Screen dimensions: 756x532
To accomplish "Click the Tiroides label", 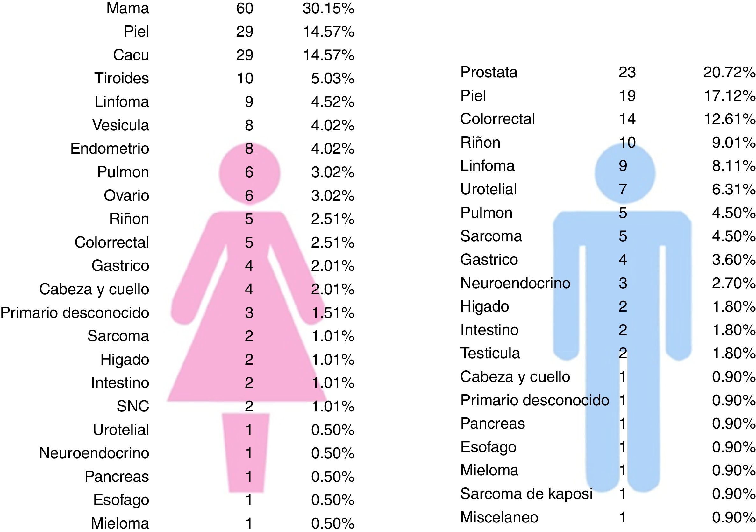I will click(x=122, y=78).
